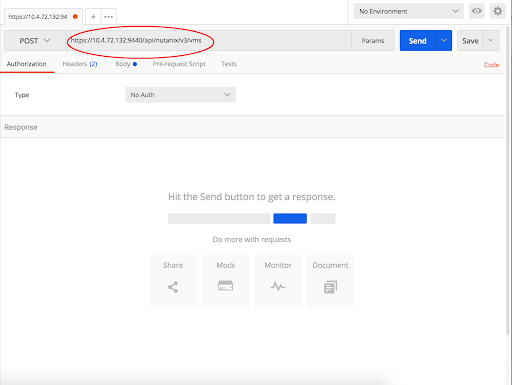The image size is (512, 385).
Task: Click the Mock server icon tile
Action: coord(225,281)
